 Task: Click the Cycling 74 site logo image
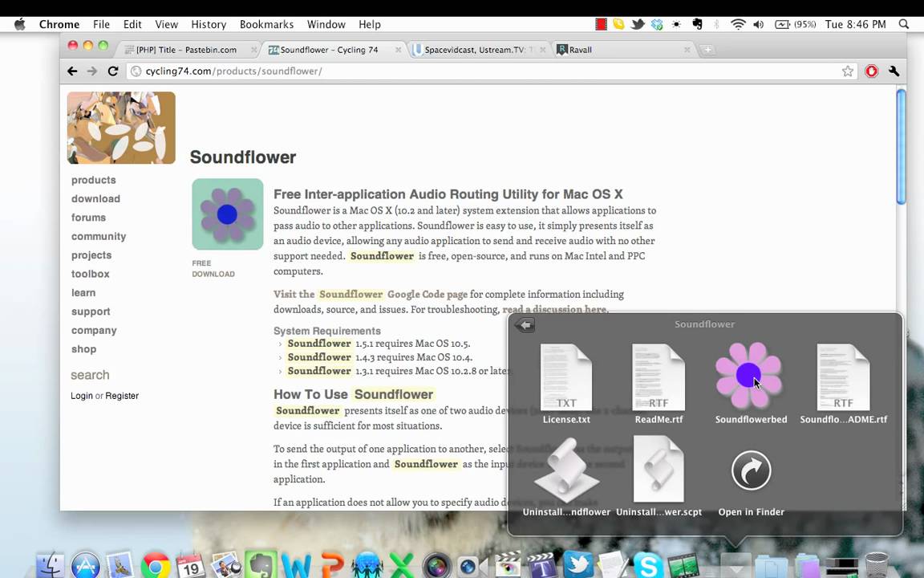pyautogui.click(x=121, y=128)
